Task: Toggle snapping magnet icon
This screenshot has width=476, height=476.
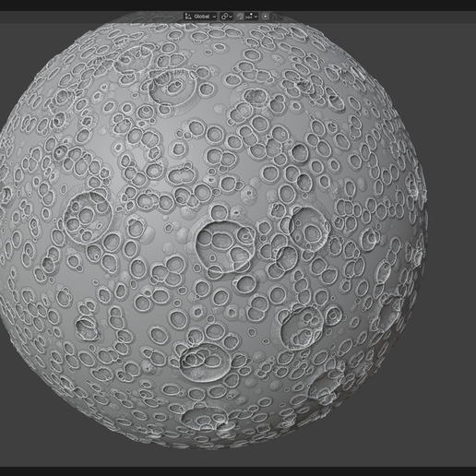Action: (x=240, y=17)
